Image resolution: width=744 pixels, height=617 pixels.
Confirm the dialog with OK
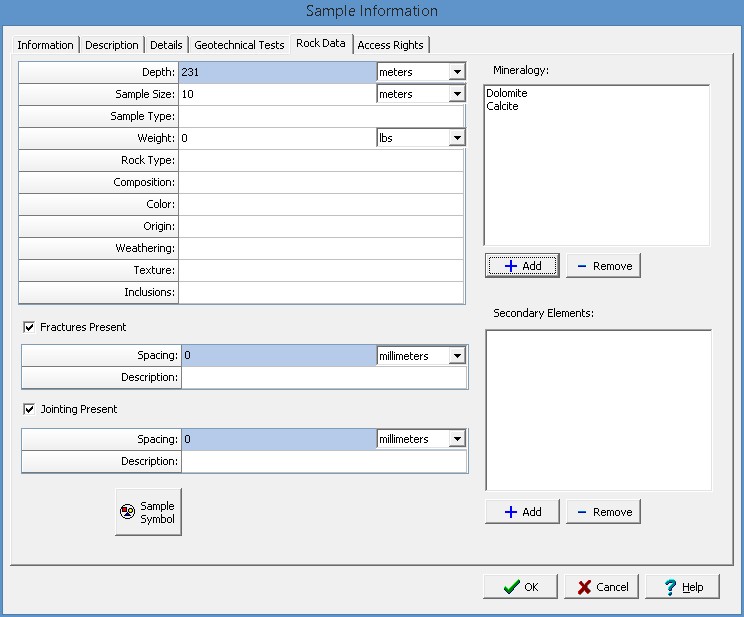(x=520, y=587)
